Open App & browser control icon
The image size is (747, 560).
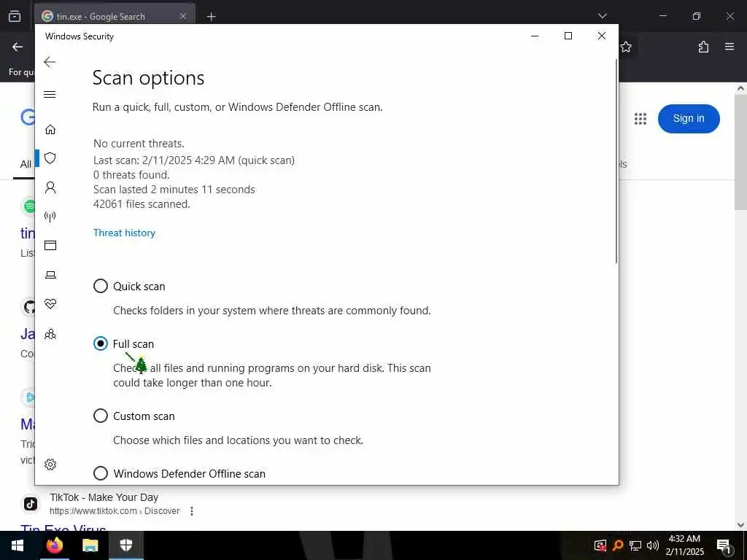tap(50, 245)
